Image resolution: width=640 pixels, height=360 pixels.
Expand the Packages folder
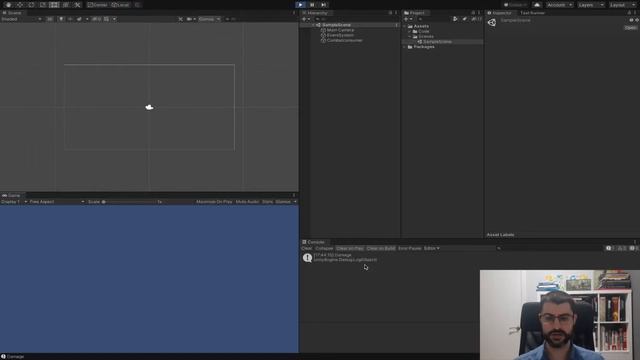point(405,47)
